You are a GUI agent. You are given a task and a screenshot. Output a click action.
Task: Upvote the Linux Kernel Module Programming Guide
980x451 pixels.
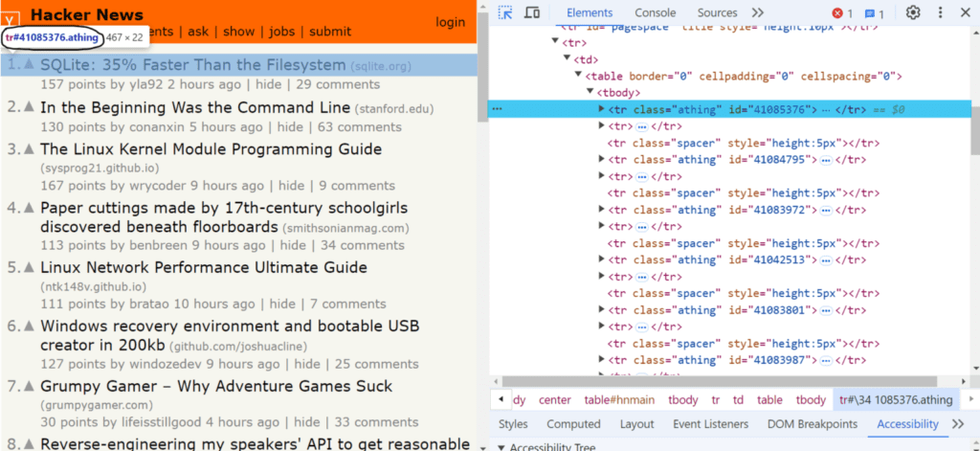coord(29,150)
